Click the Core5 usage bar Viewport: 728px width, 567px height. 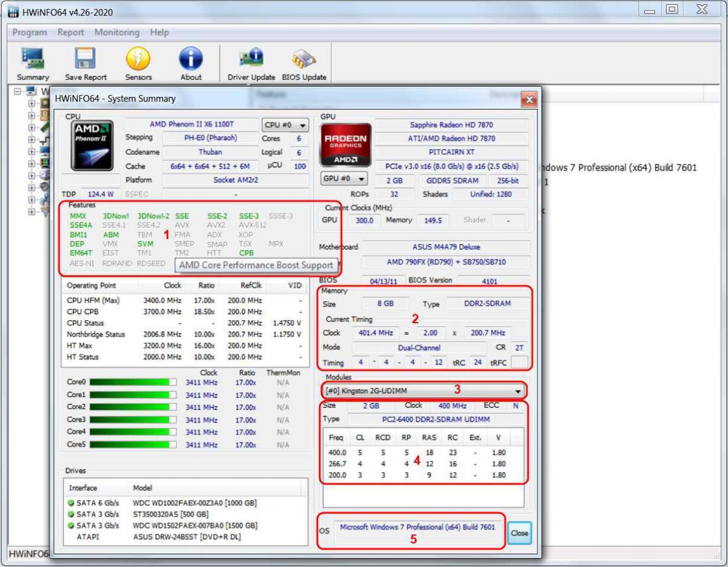pos(133,445)
